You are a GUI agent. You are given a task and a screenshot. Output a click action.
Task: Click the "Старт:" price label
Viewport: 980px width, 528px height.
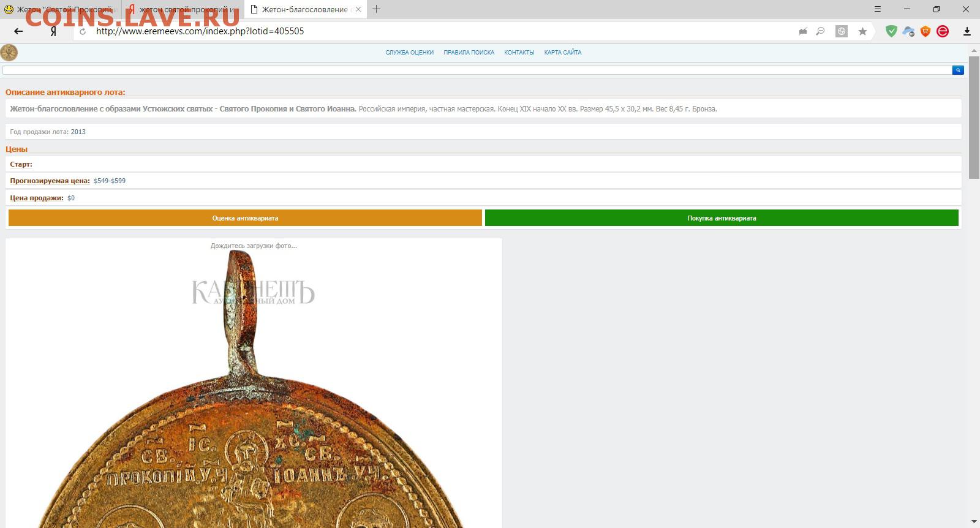[21, 164]
